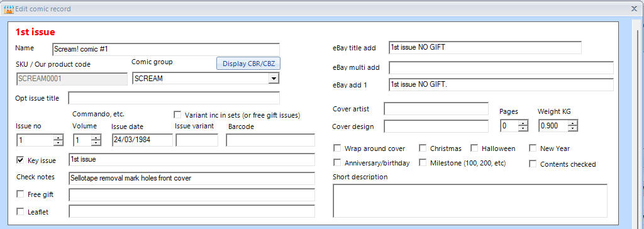The height and width of the screenshot is (229, 644).
Task: Click the Display CBR/CBZ button
Action: click(248, 64)
